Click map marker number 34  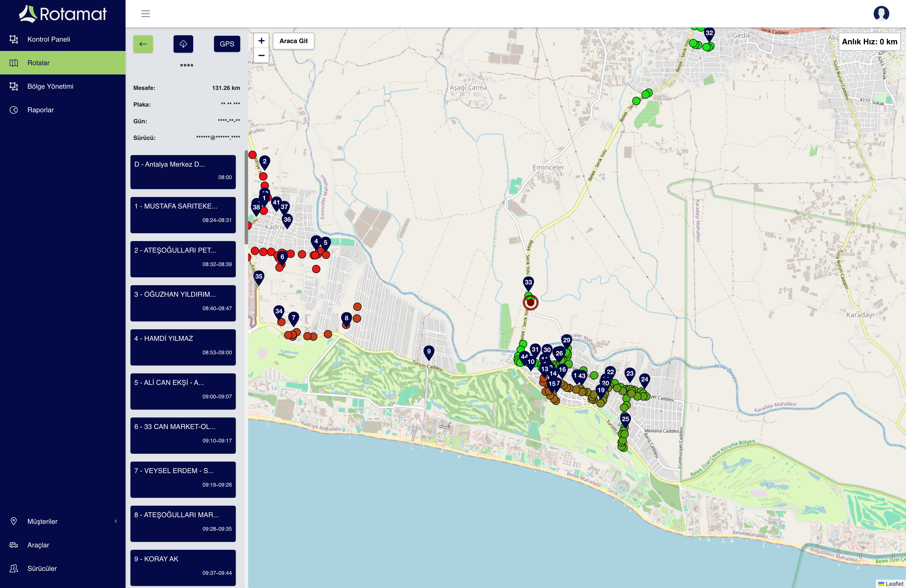[279, 312]
